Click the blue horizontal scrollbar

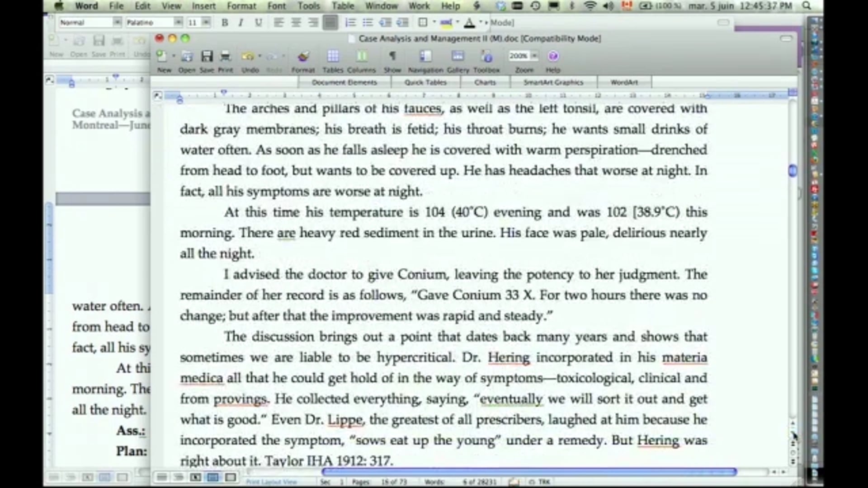pos(529,472)
